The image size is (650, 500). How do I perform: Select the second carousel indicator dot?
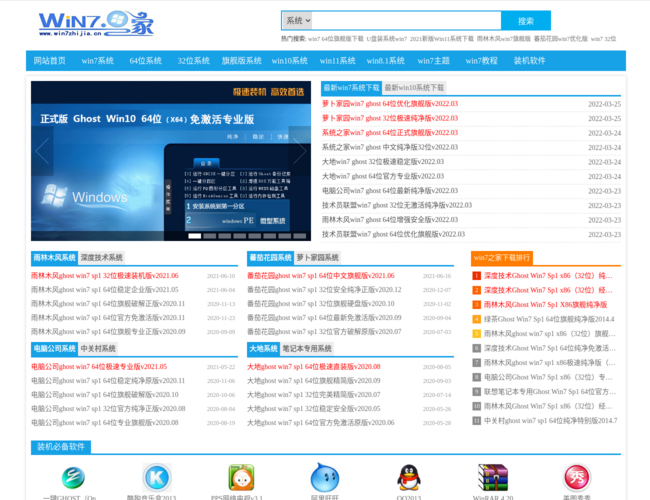point(210,236)
